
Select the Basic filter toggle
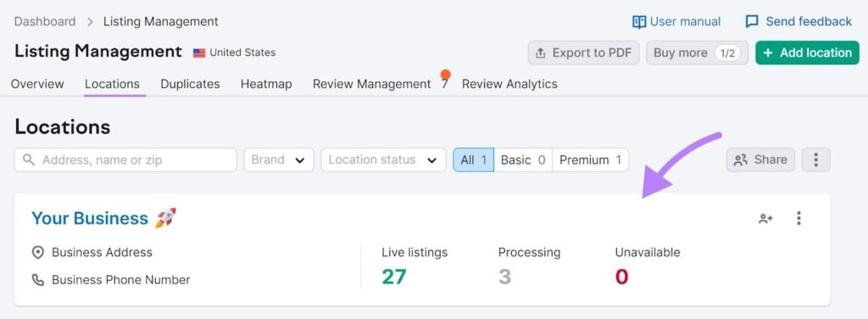pos(523,160)
